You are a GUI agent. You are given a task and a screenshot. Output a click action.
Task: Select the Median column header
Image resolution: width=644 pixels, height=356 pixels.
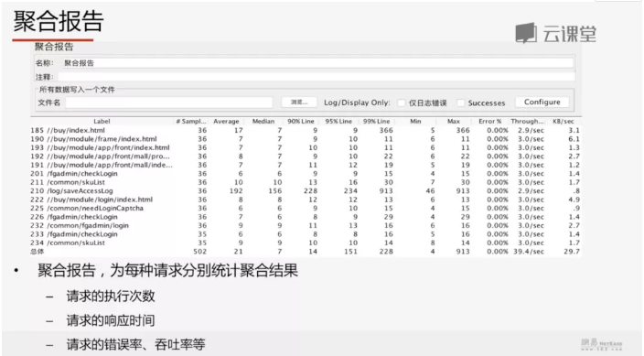click(263, 122)
